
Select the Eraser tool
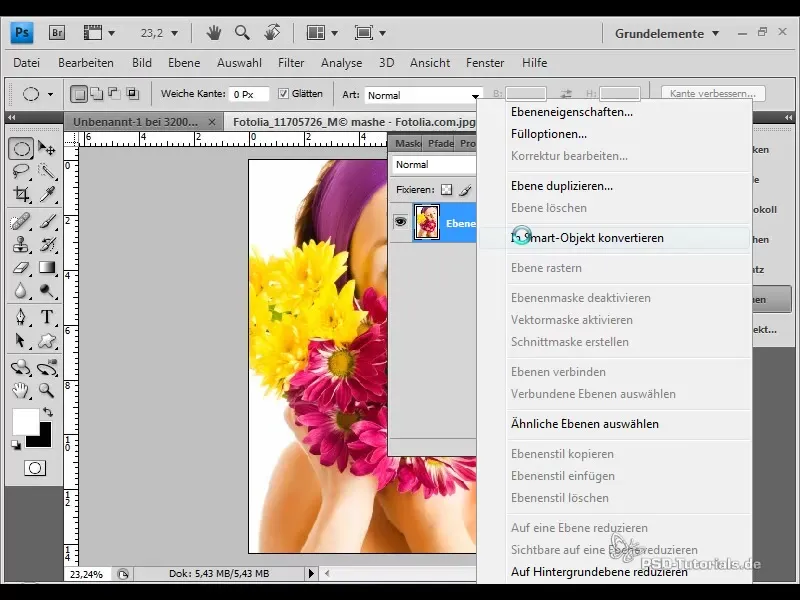pos(21,267)
